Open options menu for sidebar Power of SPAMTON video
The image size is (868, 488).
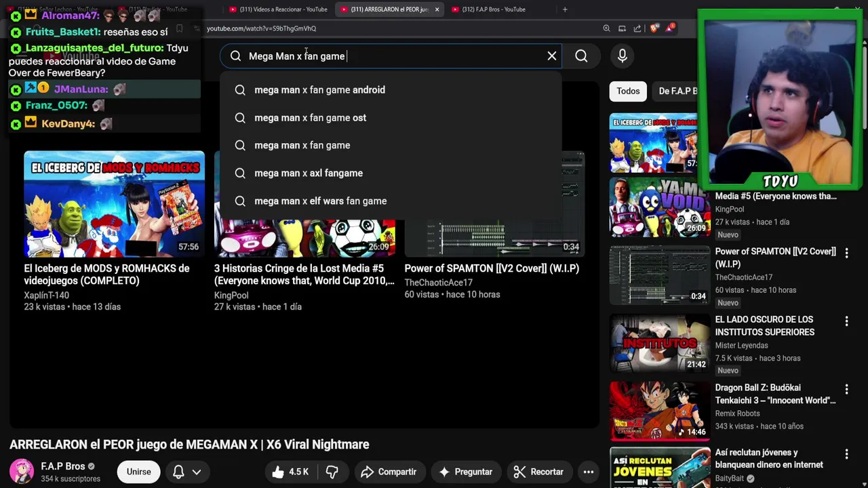tap(846, 253)
